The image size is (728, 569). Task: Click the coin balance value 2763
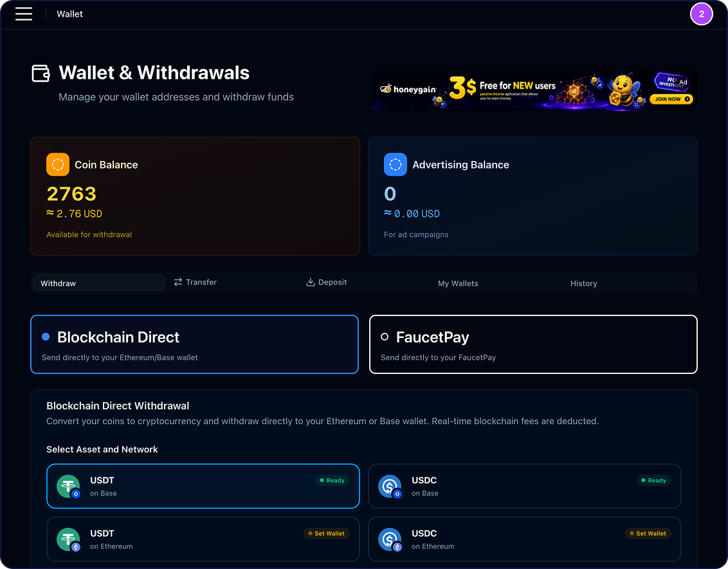pos(71,194)
